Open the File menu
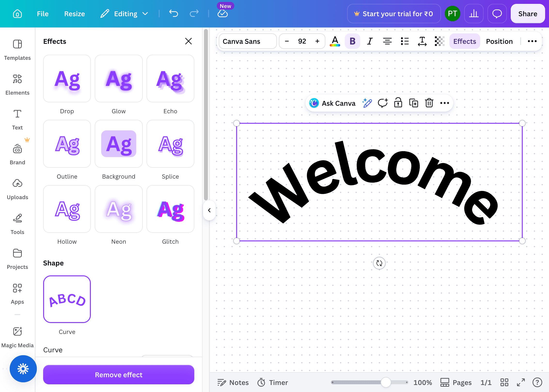Screen dimensions: 549x392 coord(43,14)
